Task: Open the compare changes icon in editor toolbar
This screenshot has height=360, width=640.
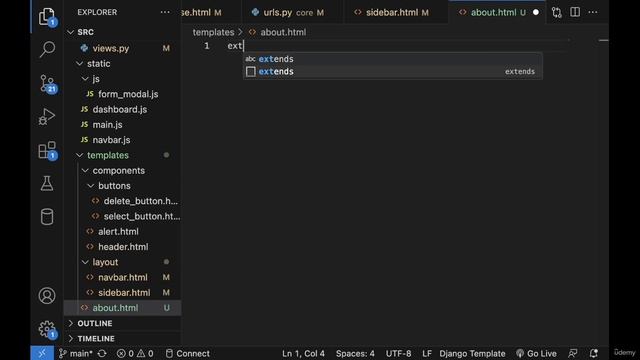Action: tap(557, 12)
